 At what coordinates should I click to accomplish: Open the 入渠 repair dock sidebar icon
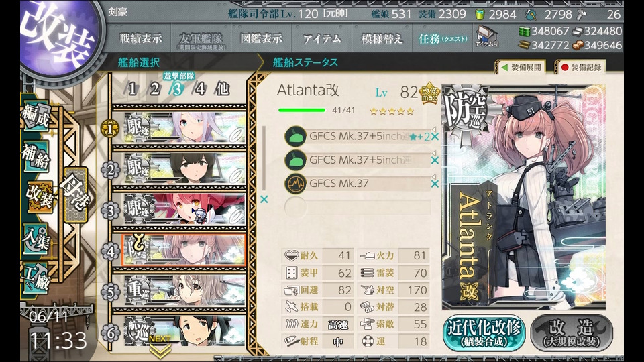pos(37,240)
